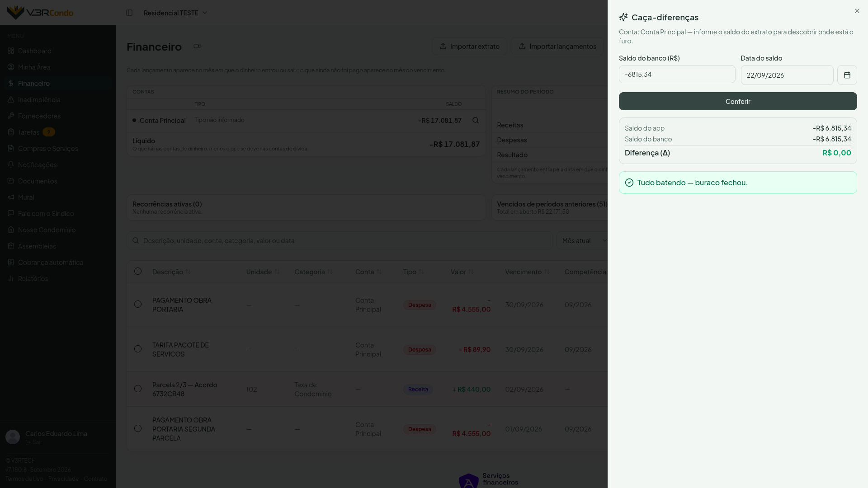Image resolution: width=868 pixels, height=488 pixels.
Task: Click the Dashboard sidebar icon
Action: pos(11,51)
